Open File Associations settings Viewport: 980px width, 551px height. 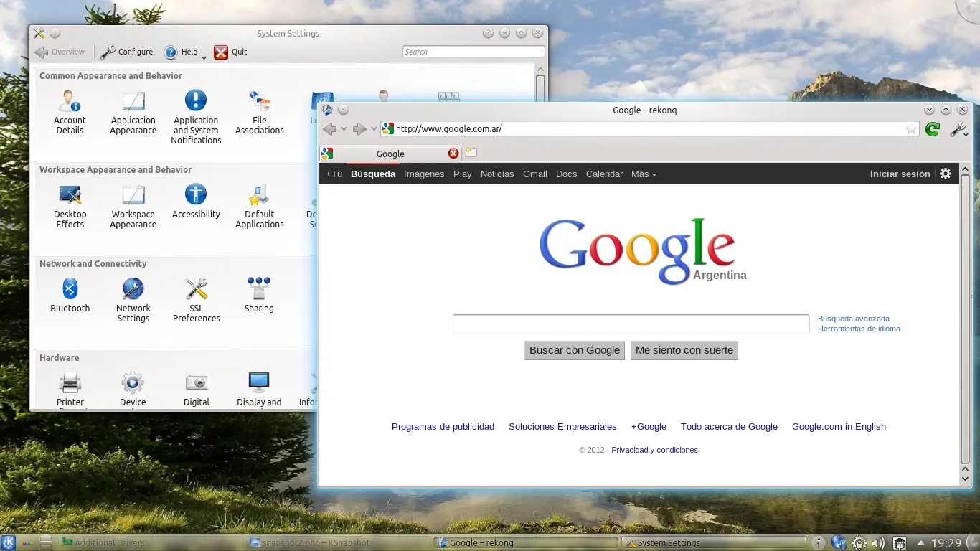pyautogui.click(x=259, y=112)
